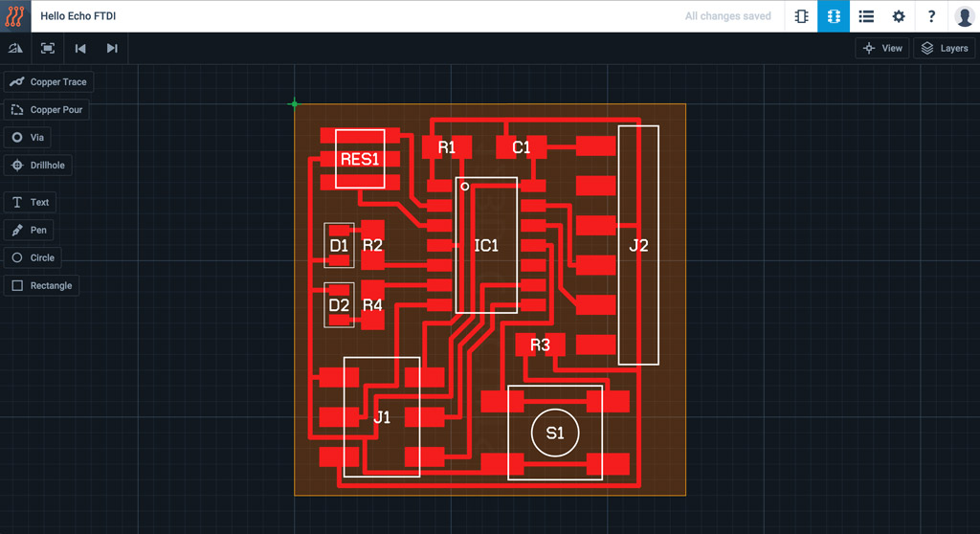Open the settings gear icon
The width and height of the screenshot is (980, 534).
point(899,16)
